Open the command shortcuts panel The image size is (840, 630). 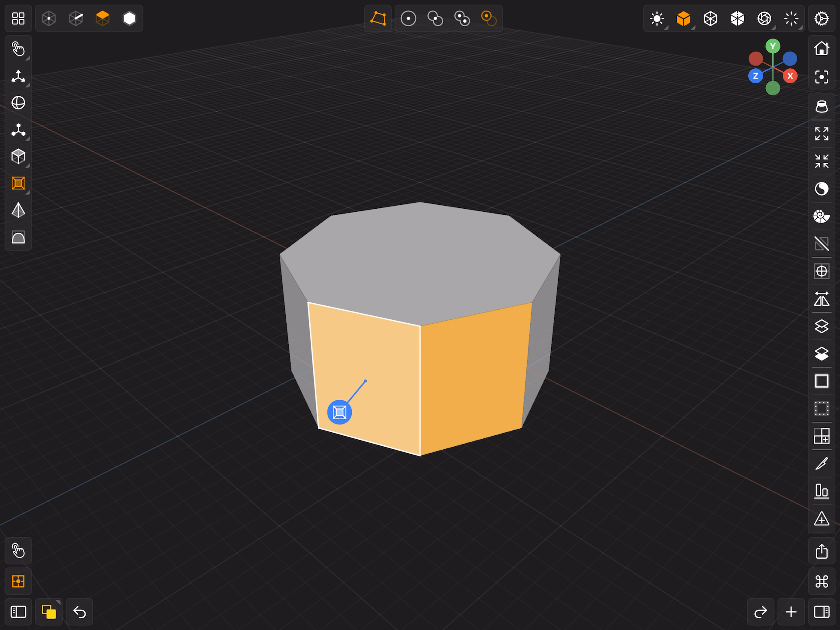point(822,581)
